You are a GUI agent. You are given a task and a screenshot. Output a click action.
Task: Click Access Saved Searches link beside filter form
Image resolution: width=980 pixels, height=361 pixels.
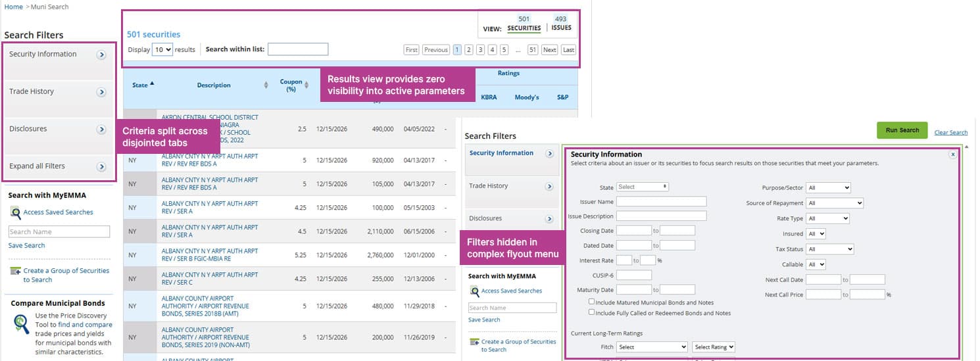[x=512, y=291]
